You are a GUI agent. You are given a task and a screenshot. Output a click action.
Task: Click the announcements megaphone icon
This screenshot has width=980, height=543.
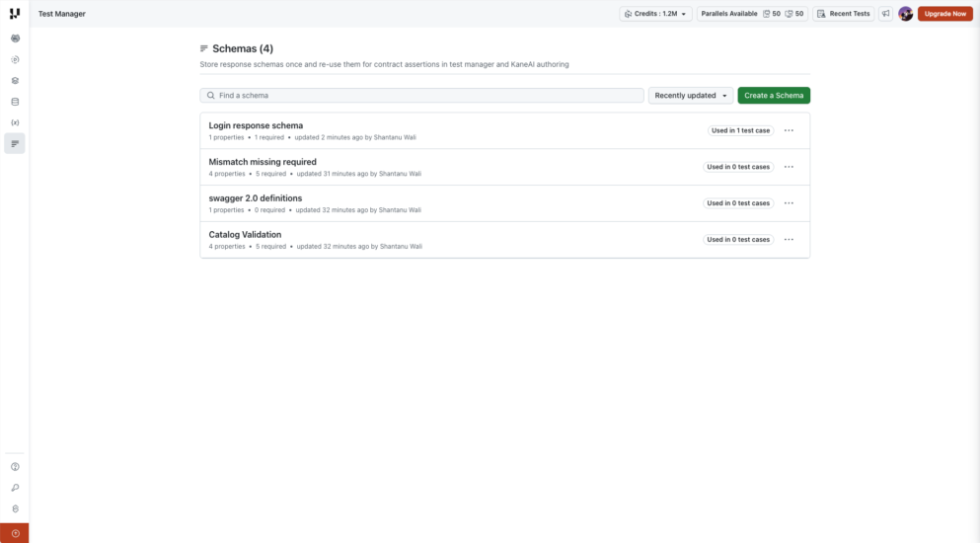click(x=885, y=13)
